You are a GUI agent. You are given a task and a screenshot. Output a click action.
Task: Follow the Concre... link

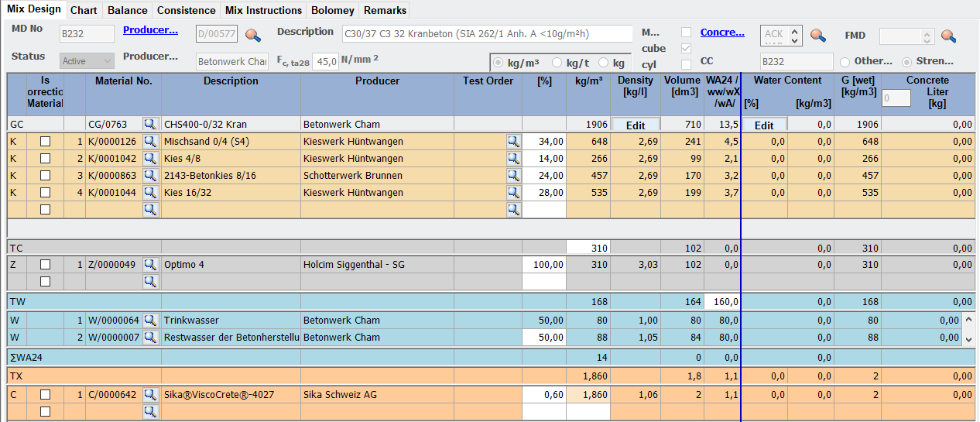point(722,33)
